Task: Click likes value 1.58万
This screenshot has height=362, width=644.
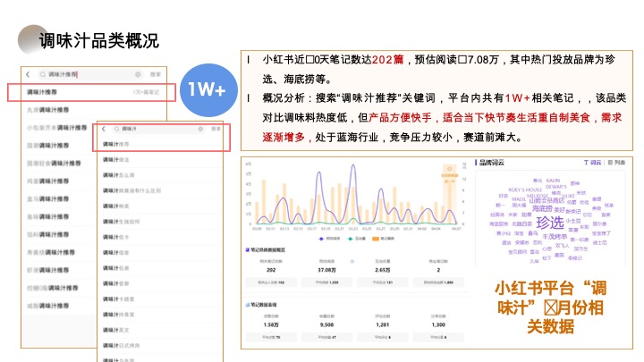Action: pos(271,324)
